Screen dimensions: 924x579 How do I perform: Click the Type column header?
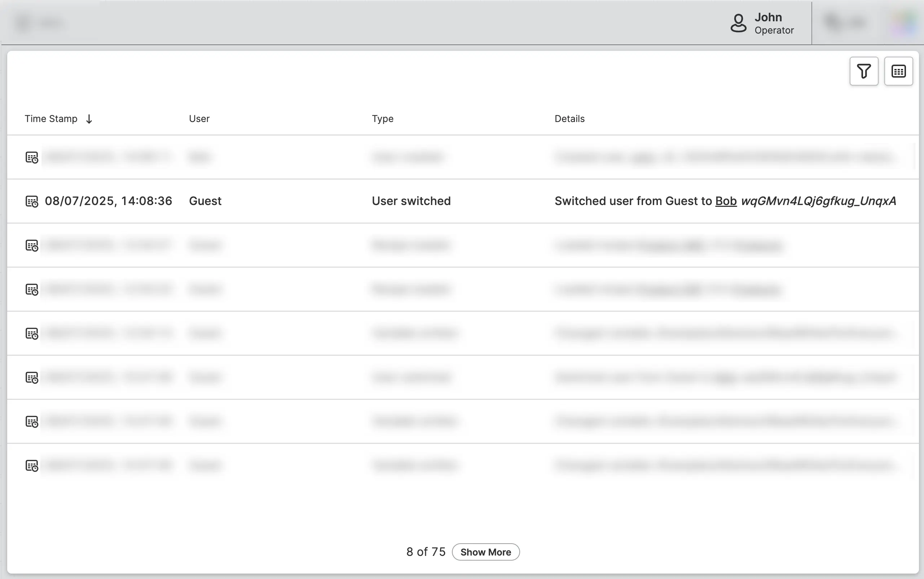pyautogui.click(x=382, y=119)
